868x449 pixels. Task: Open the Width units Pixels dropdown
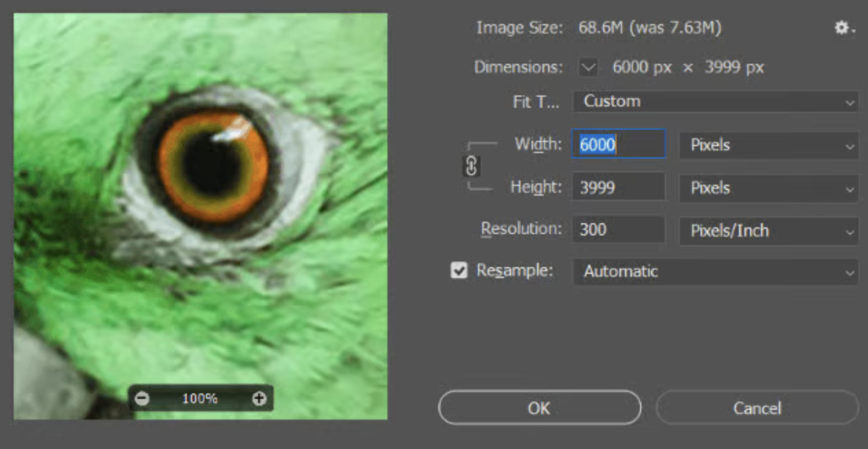tap(768, 146)
